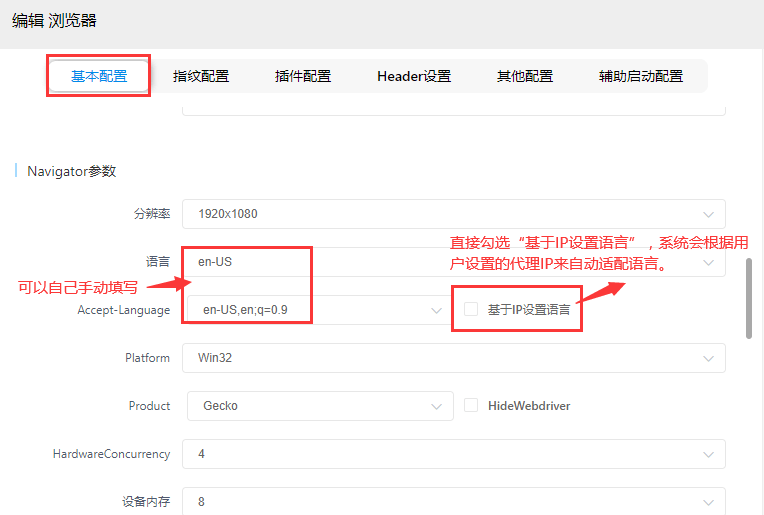This screenshot has height=515, width=764.
Task: Click the Product Gecko dropdown chevron
Action: click(436, 406)
